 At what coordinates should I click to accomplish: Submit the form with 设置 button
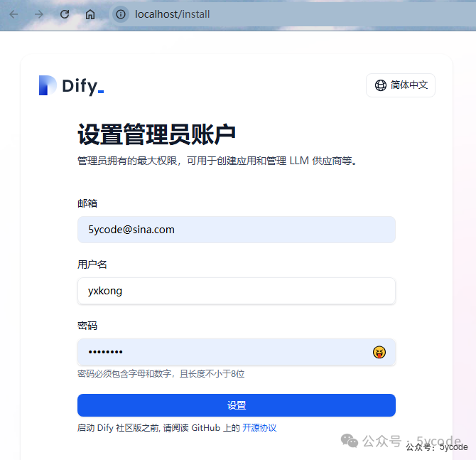[x=236, y=405]
